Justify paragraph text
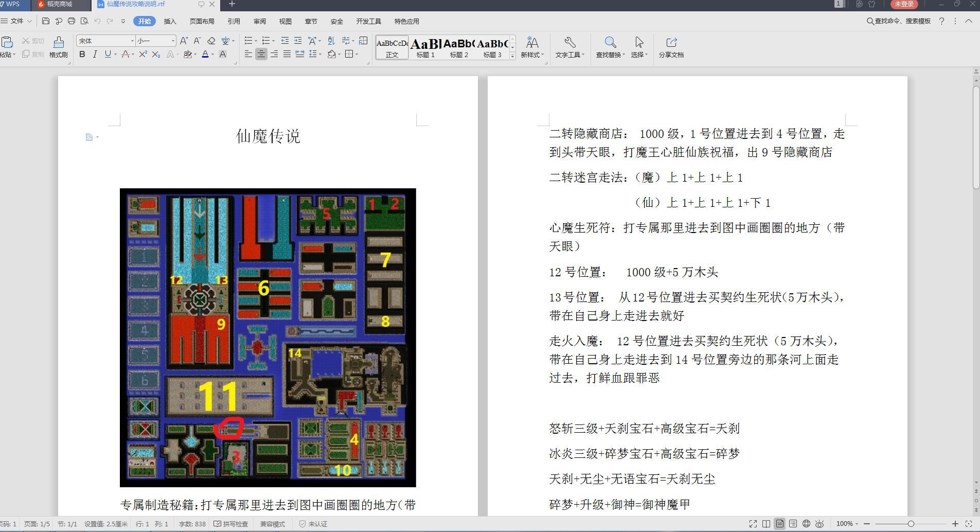Screen dimensions: 980x532 287,54
